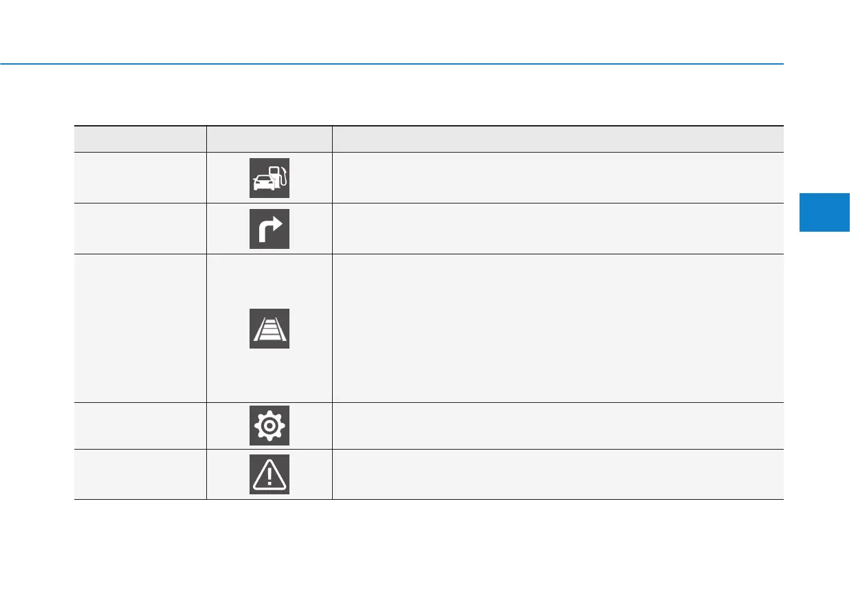Click the blue horizontal page header line
This screenshot has width=858, height=616.
tap(392, 64)
